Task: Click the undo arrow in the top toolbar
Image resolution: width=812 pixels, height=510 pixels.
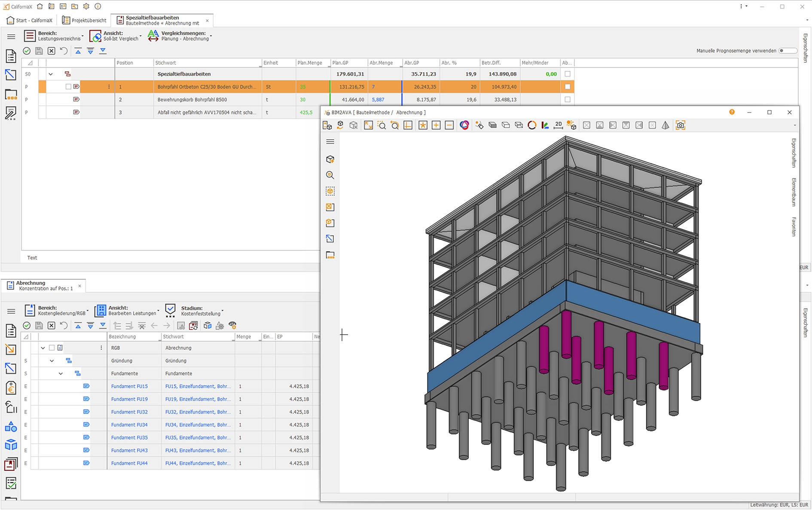Action: coord(64,51)
